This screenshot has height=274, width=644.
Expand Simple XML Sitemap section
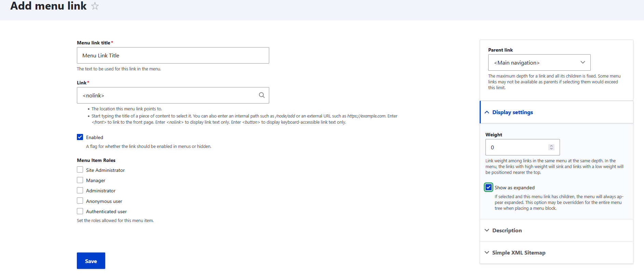coord(557,252)
